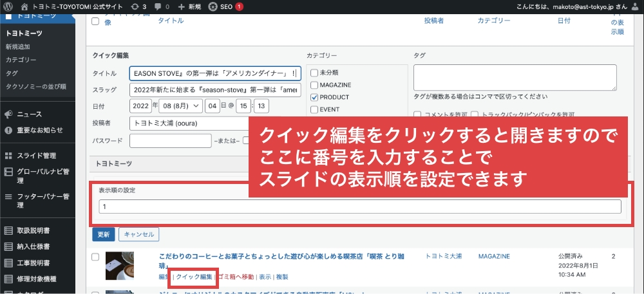This screenshot has width=644, height=294.
Task: Click the フッターバナー管理 menu icon
Action: point(8,197)
